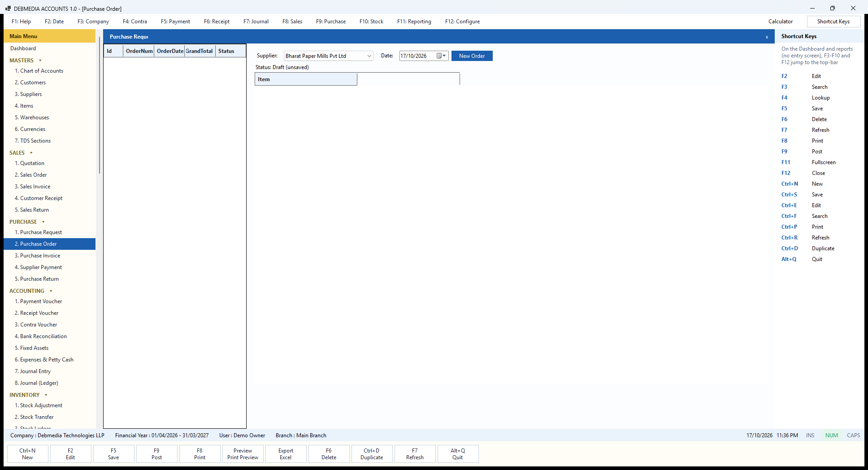Open Stock Adjustment menu entry
The image size is (868, 470).
point(39,405)
